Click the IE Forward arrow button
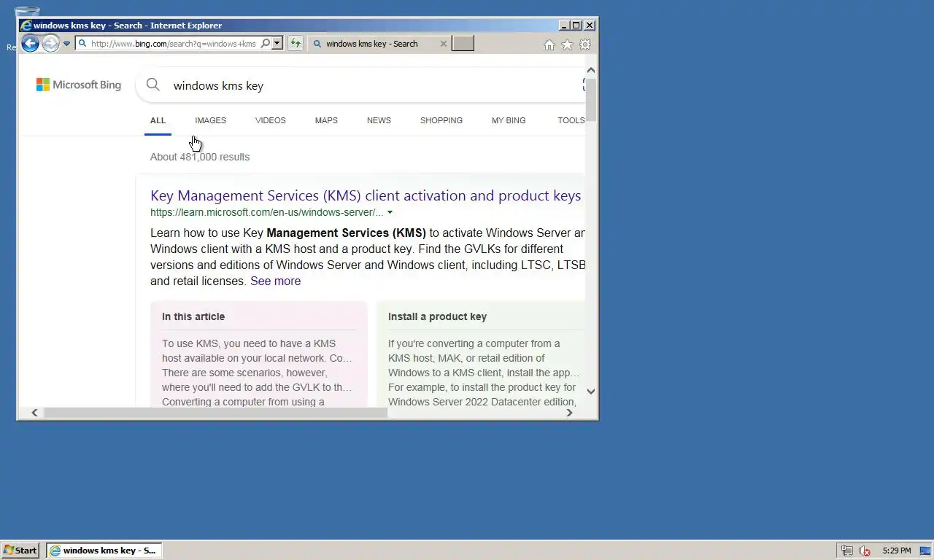The image size is (934, 560). (x=50, y=44)
